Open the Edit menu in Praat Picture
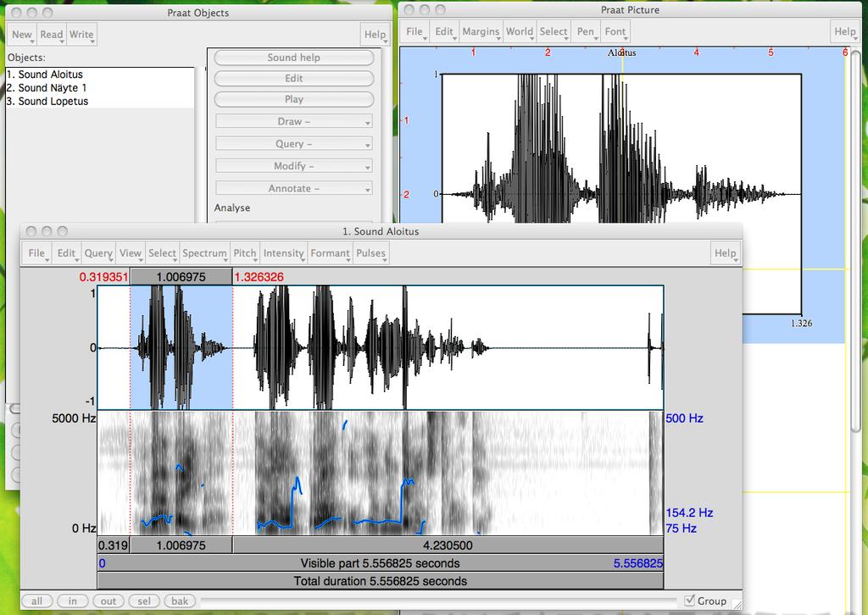The width and height of the screenshot is (868, 615). [x=444, y=31]
